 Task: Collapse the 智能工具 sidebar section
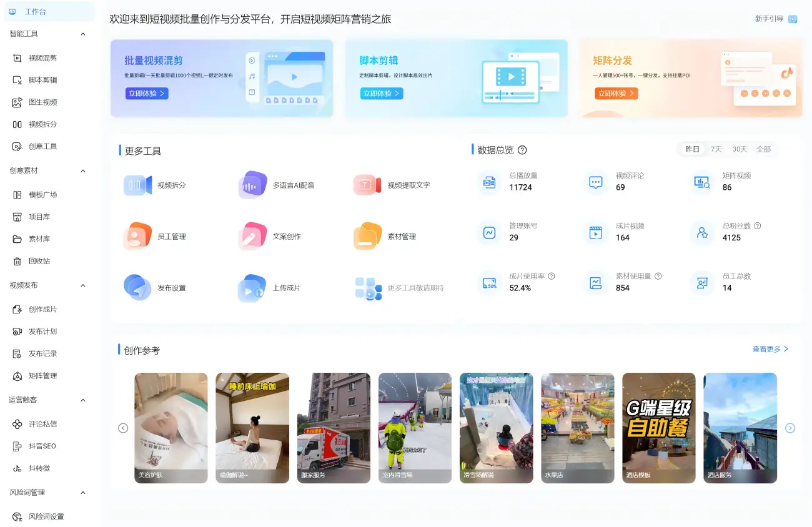(x=83, y=34)
